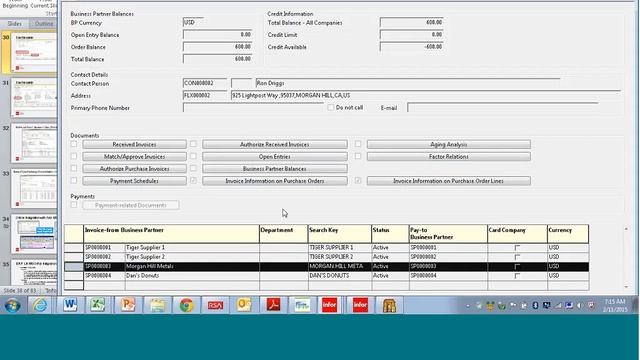
Task: Toggle Card Company checkbox for Dan's Donuts row
Action: pos(517,276)
